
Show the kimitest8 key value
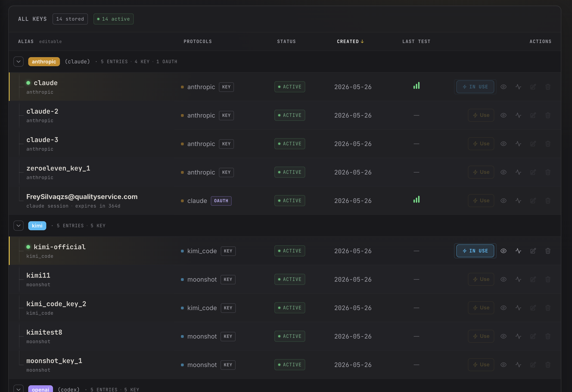tap(503, 336)
